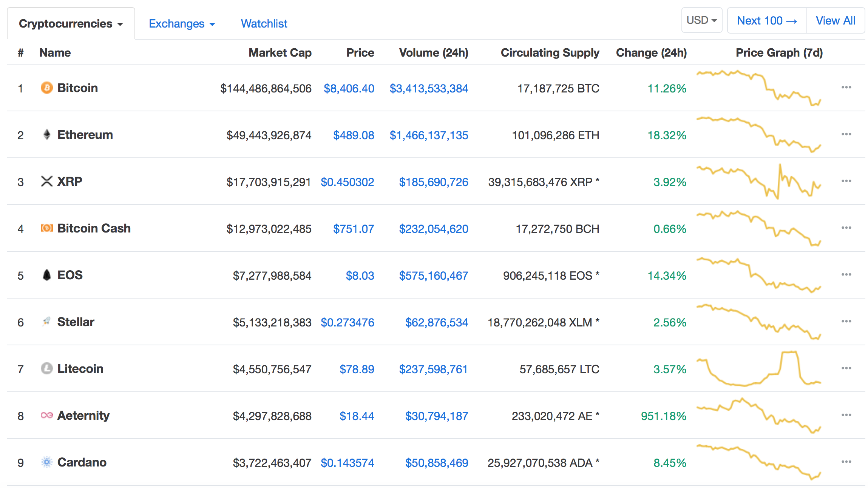The height and width of the screenshot is (488, 868).
Task: Open the more-options menu for EOS row
Action: tap(846, 275)
